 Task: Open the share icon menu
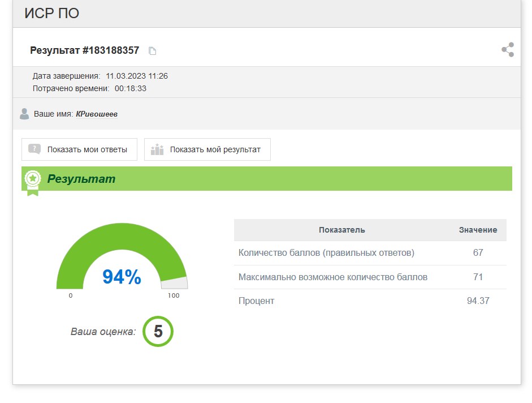pos(507,50)
